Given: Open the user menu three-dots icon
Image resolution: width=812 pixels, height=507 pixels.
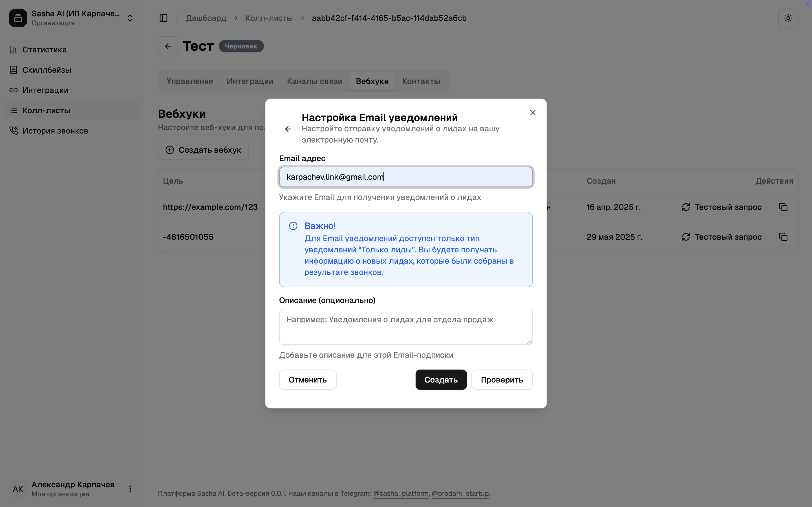Looking at the screenshot, I should (x=130, y=489).
